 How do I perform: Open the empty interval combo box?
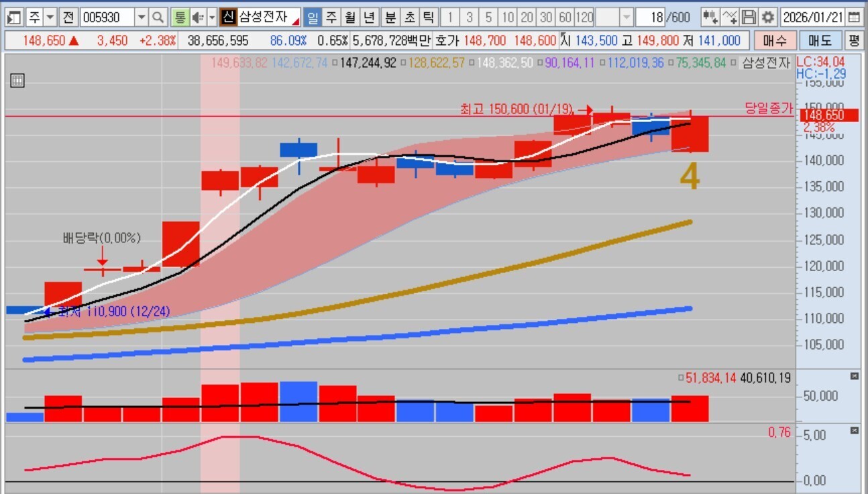[614, 17]
